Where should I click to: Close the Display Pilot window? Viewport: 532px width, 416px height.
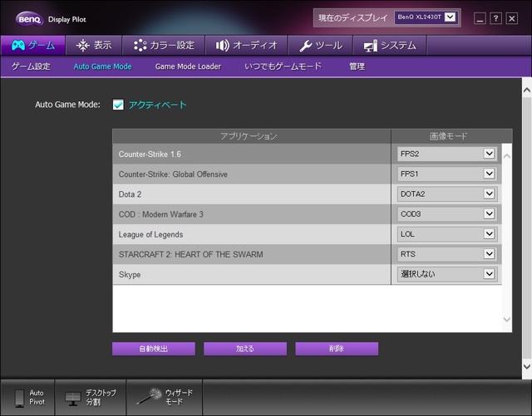(x=512, y=18)
